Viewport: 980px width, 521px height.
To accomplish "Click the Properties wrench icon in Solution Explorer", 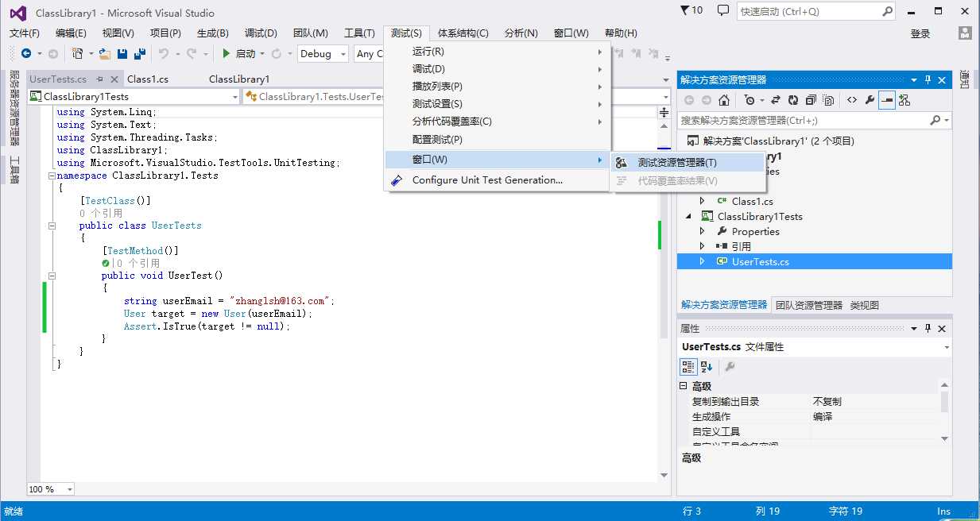I will pyautogui.click(x=870, y=100).
